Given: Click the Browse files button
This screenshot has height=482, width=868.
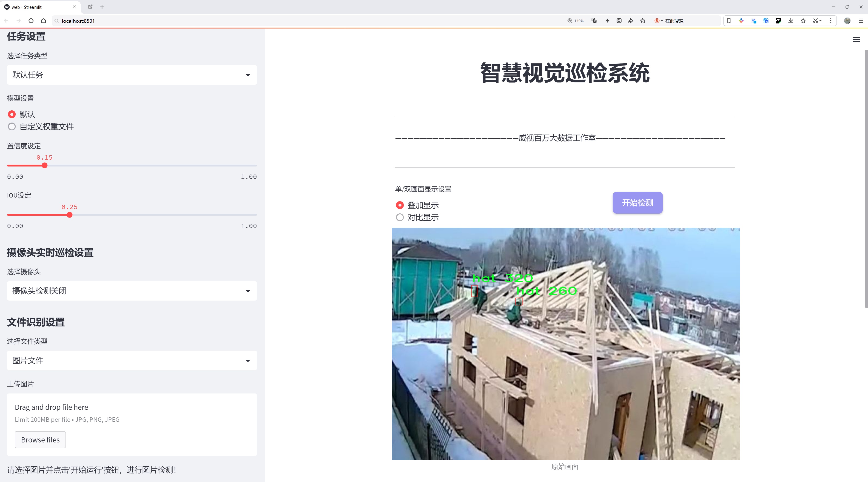Looking at the screenshot, I should click(x=40, y=439).
